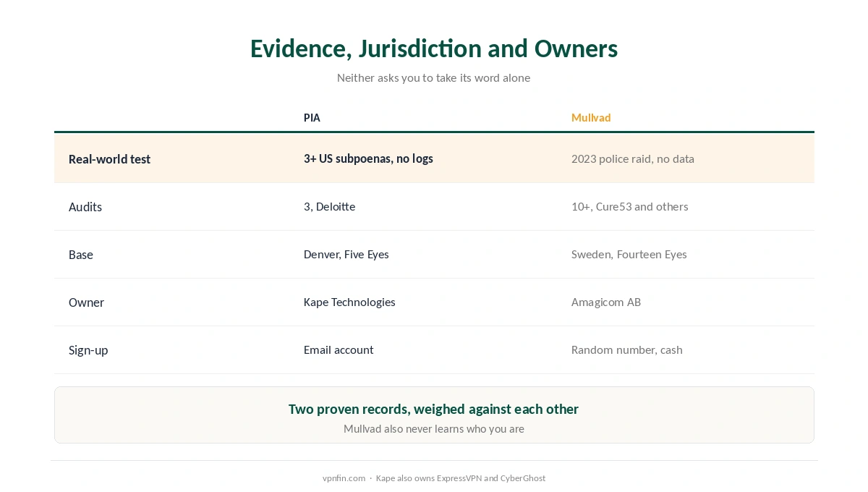Click the '3, Deloitte' cell
The width and height of the screenshot is (868, 492).
330,206
